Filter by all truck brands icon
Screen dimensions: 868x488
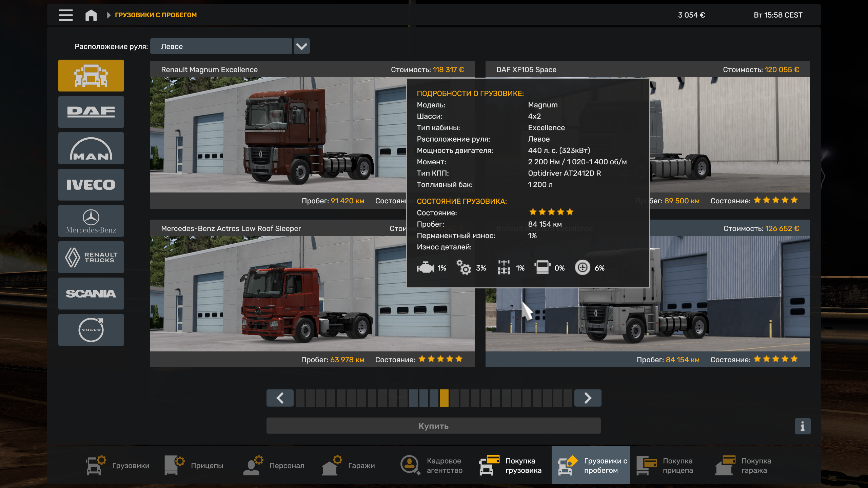point(91,75)
